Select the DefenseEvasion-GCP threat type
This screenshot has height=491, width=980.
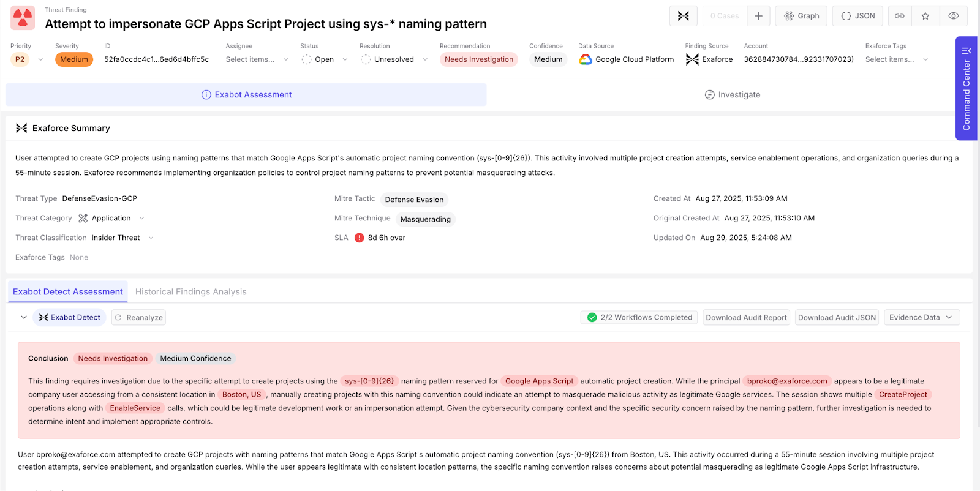pyautogui.click(x=100, y=198)
